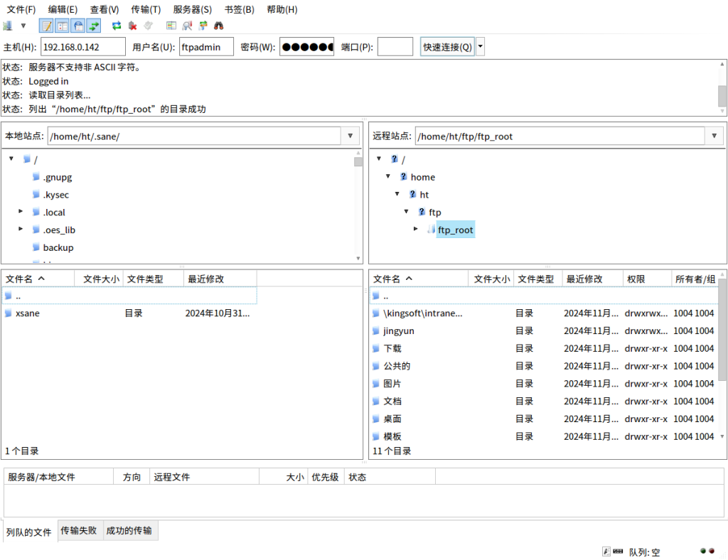
Task: Focus the password field
Action: tap(306, 47)
